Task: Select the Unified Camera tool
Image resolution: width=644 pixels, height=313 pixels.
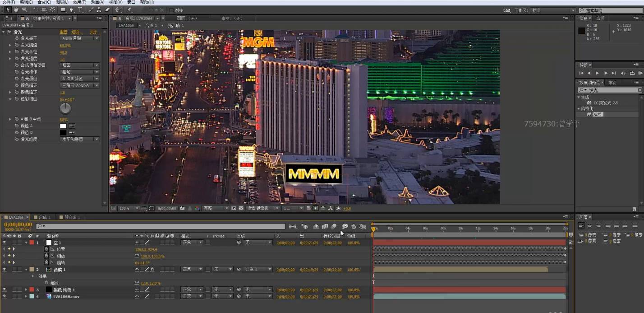Action: [44, 9]
